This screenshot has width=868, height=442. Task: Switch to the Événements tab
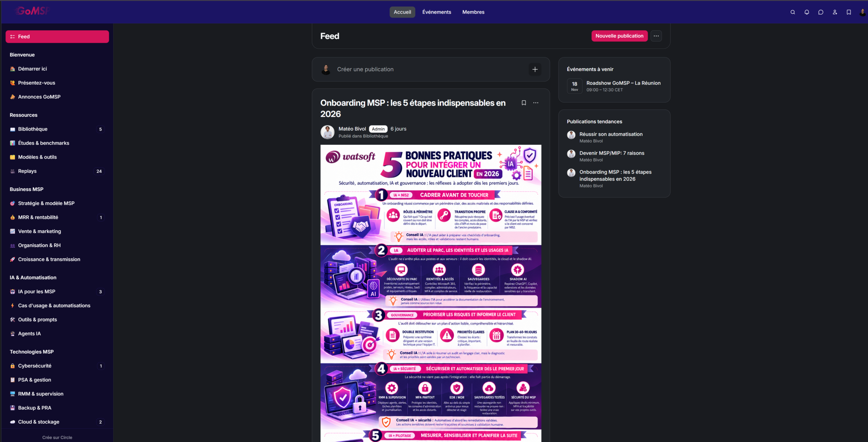(437, 12)
